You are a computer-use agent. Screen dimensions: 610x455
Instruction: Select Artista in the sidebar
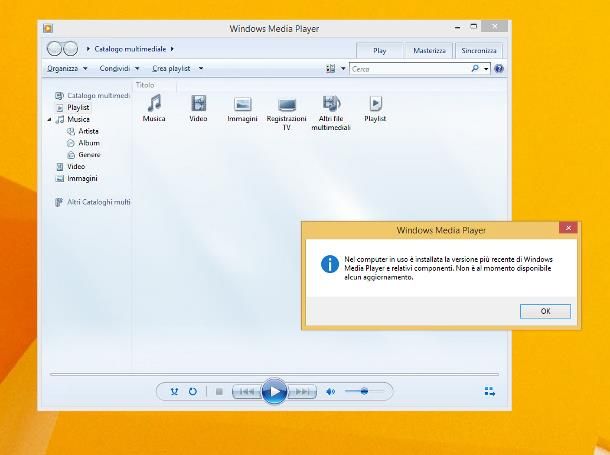click(83, 131)
